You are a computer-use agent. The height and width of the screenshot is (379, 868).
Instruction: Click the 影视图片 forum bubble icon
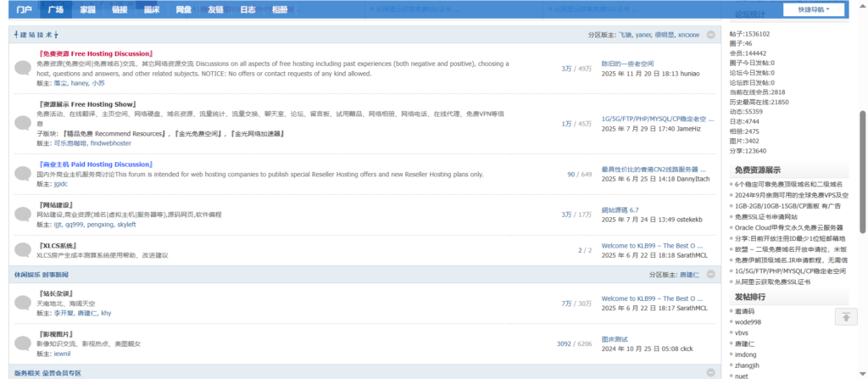(x=23, y=343)
